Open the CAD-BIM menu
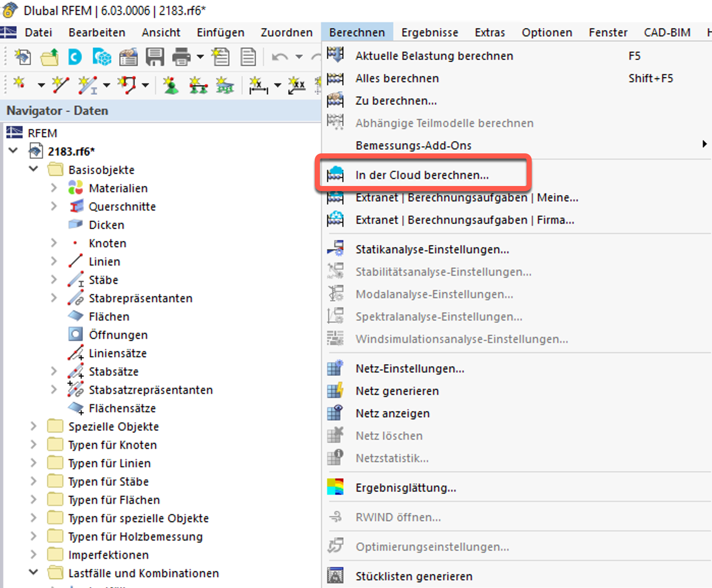This screenshot has width=712, height=588. 667,32
